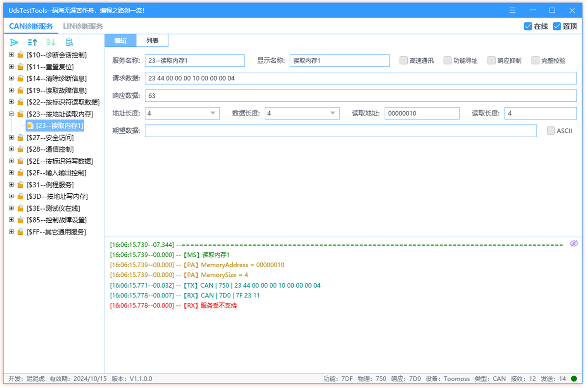Click the red 服务受不支持 log line
Screen dimensions: 588x388
[173, 306]
